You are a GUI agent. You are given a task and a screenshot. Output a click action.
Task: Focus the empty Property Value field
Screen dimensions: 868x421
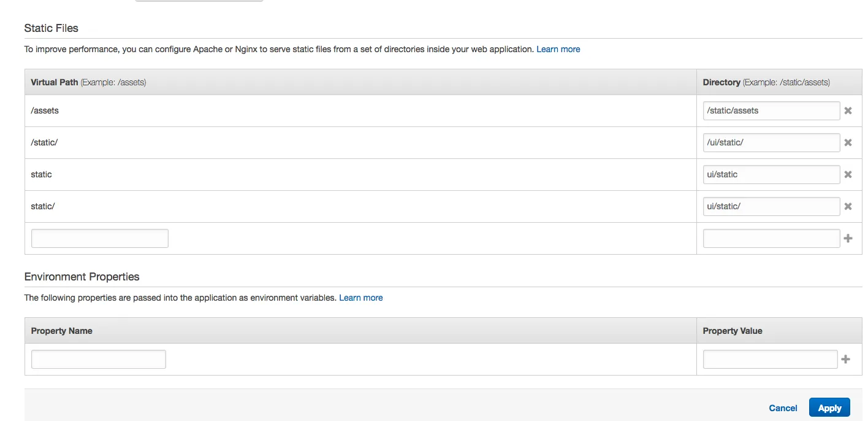point(769,359)
